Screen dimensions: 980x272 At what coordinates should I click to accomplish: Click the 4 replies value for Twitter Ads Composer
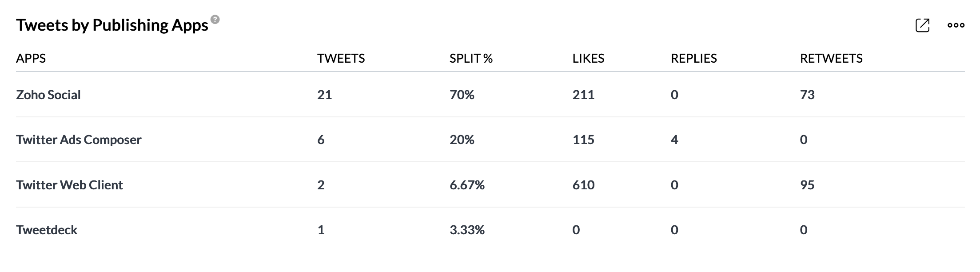[674, 140]
